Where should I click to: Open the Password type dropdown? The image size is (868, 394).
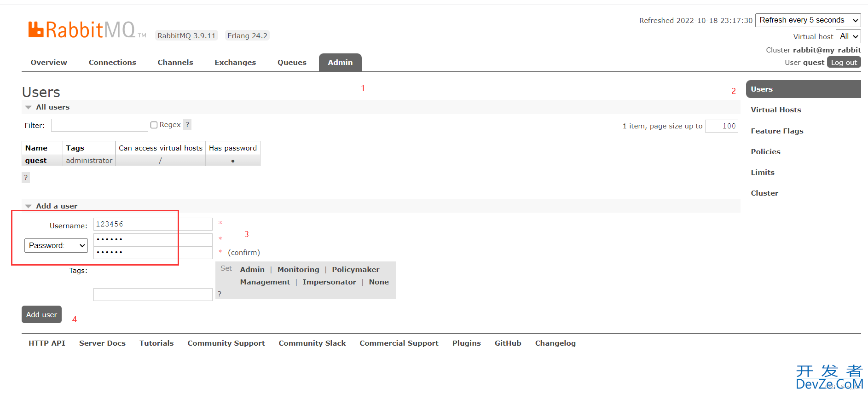point(56,245)
